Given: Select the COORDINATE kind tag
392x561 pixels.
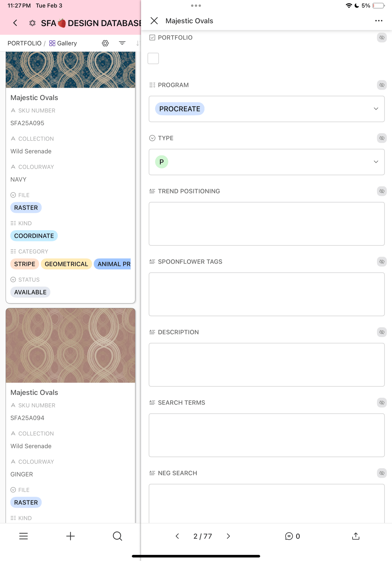Looking at the screenshot, I should tap(34, 236).
